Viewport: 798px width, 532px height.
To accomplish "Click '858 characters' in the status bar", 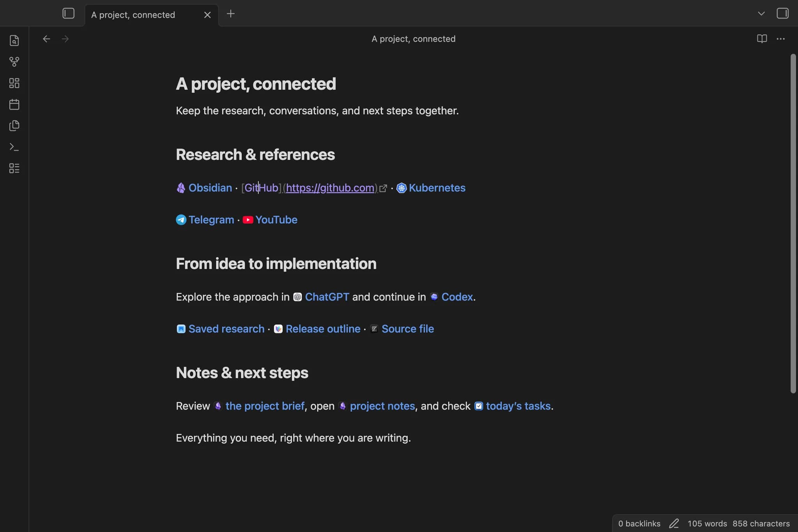I will (x=761, y=523).
